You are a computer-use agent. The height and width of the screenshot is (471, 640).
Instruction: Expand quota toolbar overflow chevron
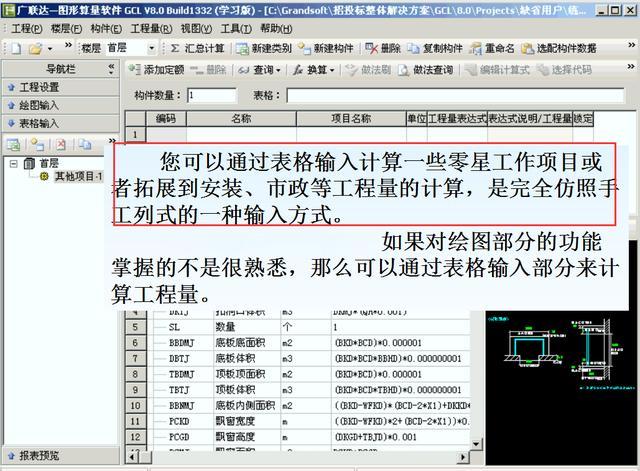coord(631,66)
